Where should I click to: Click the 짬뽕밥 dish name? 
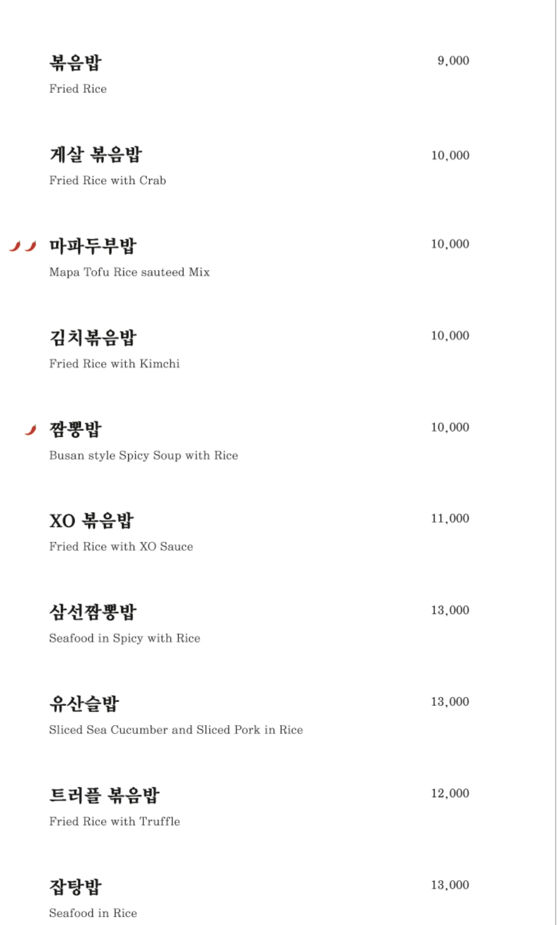click(76, 430)
